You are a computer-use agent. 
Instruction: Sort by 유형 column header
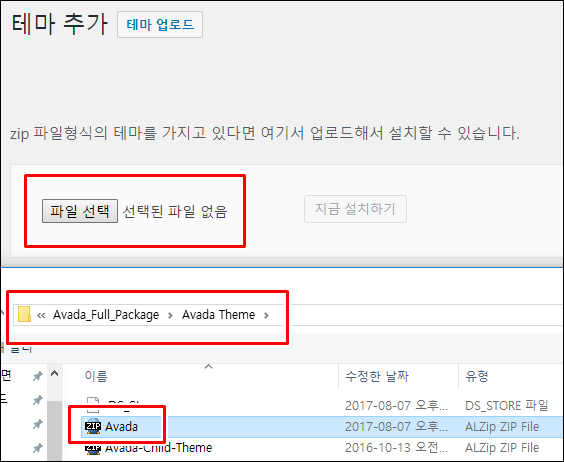[x=477, y=376]
